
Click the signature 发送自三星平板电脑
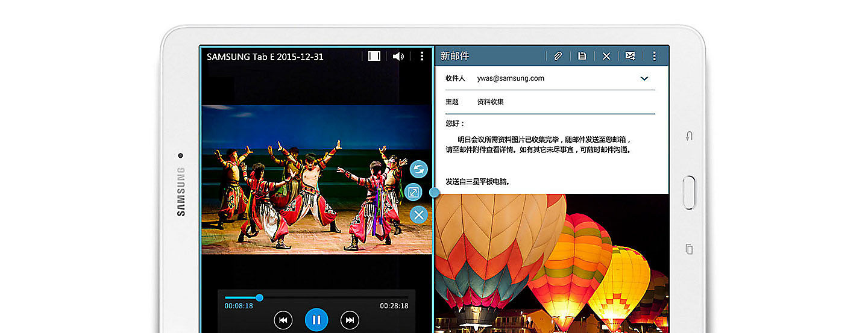[x=477, y=181]
